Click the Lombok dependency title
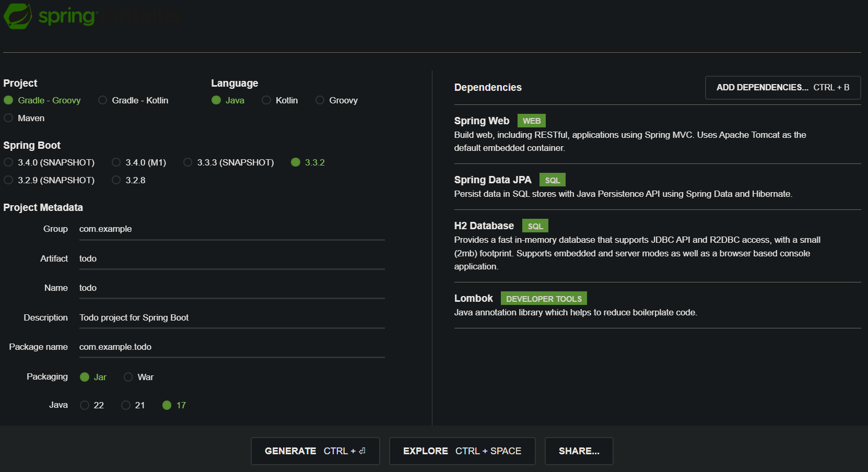The height and width of the screenshot is (472, 868). (474, 298)
